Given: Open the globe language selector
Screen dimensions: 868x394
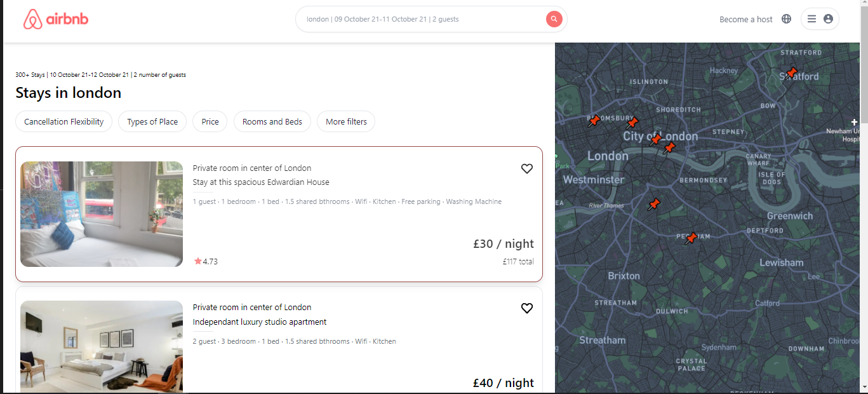Looking at the screenshot, I should pos(786,19).
